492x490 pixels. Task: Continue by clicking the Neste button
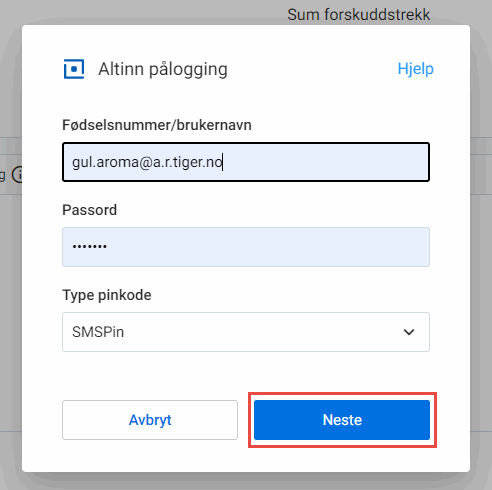[x=342, y=420]
